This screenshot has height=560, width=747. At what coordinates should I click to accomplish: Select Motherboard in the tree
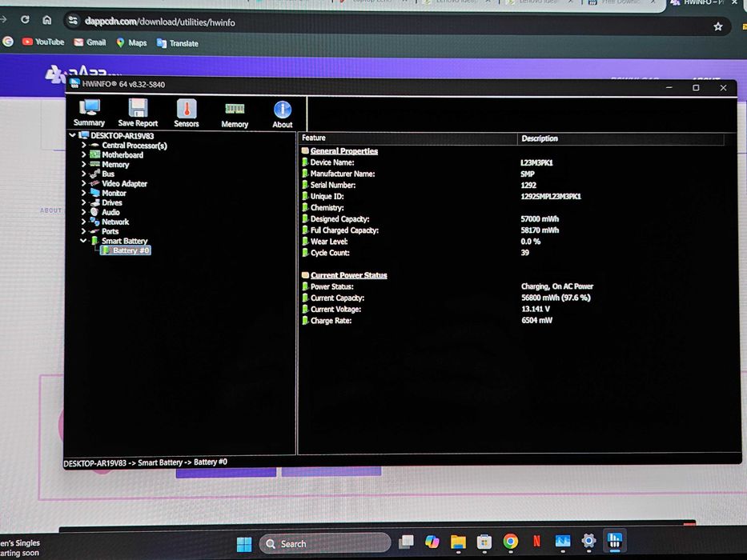tap(122, 154)
